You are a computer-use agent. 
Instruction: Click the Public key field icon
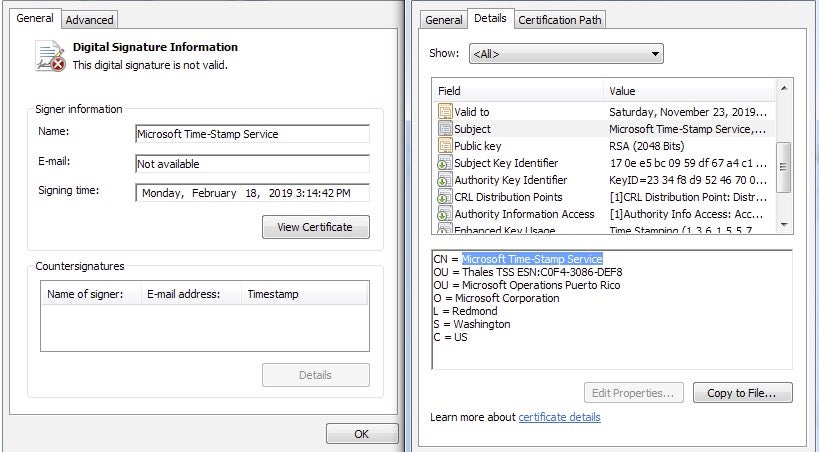pyautogui.click(x=445, y=146)
